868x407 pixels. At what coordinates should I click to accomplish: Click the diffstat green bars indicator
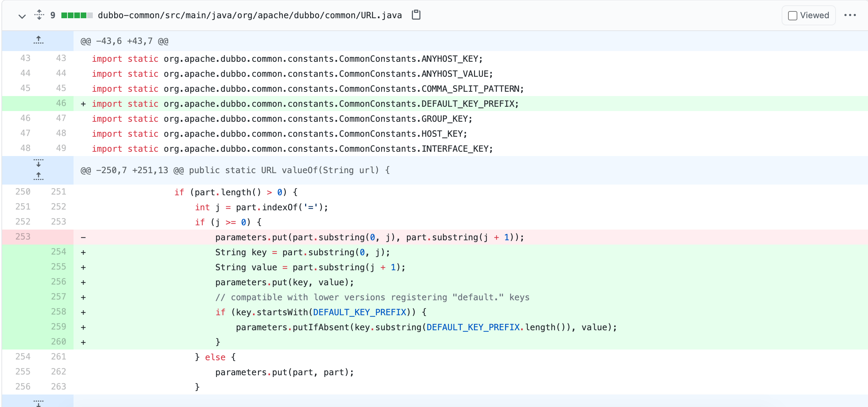(x=77, y=15)
